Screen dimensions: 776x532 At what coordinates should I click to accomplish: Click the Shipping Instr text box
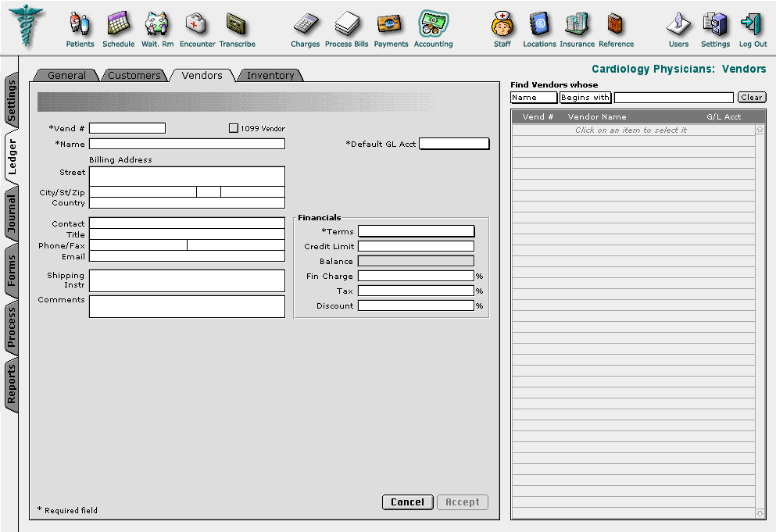(187, 280)
